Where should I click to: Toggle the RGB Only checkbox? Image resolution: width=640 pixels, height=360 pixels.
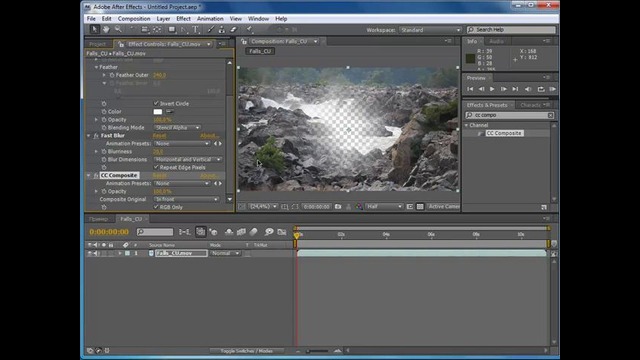[x=156, y=207]
